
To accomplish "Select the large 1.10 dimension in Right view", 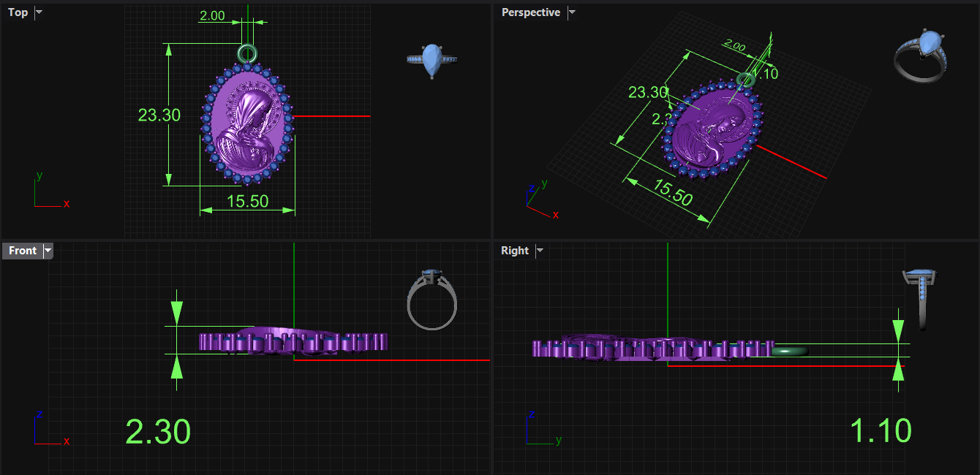I will tap(881, 431).
